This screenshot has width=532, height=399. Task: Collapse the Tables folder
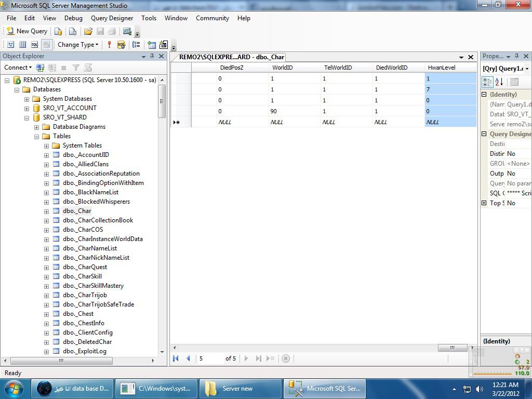pyautogui.click(x=36, y=137)
